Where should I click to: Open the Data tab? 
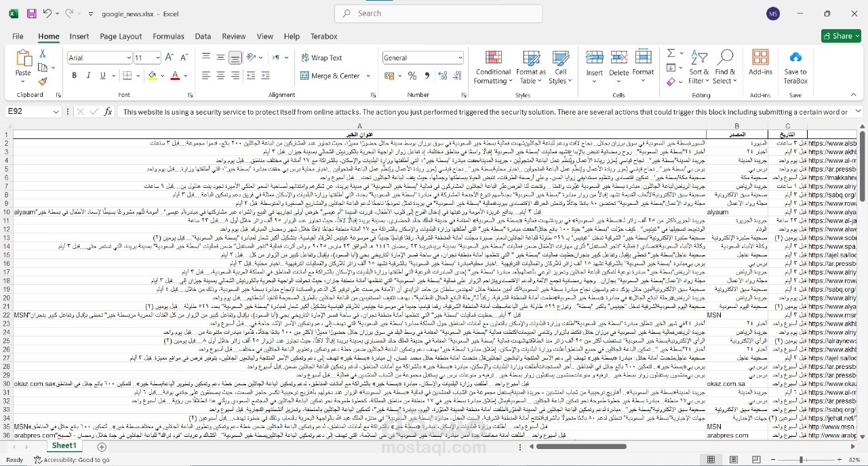coord(203,37)
